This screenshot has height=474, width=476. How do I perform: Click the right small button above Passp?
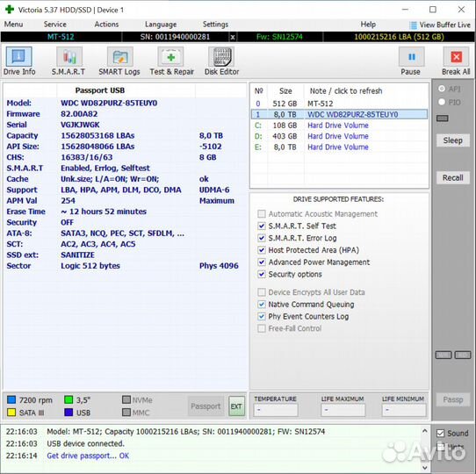(x=463, y=355)
